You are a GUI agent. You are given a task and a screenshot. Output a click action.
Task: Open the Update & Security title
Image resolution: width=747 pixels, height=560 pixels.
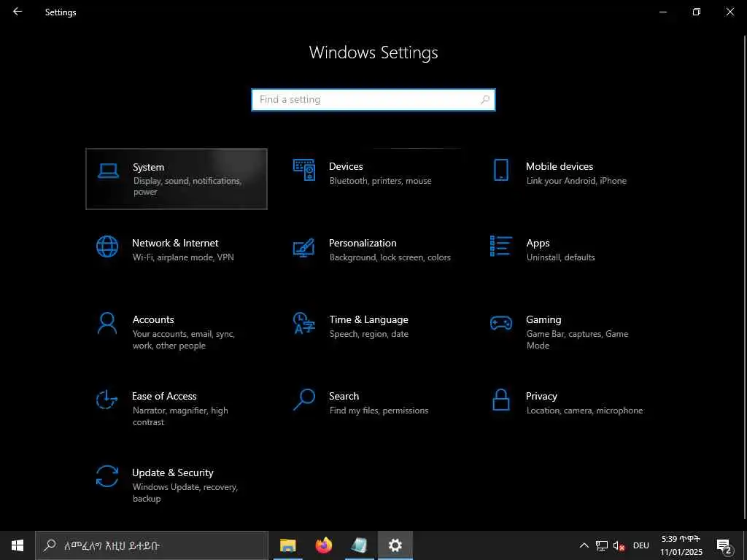tap(172, 472)
